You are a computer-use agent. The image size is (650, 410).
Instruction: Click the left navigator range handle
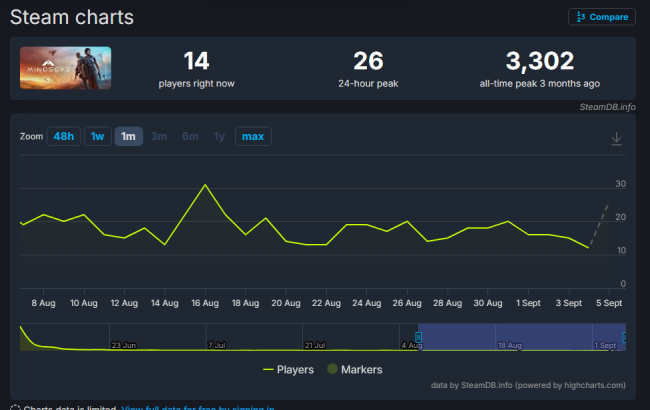pos(418,337)
